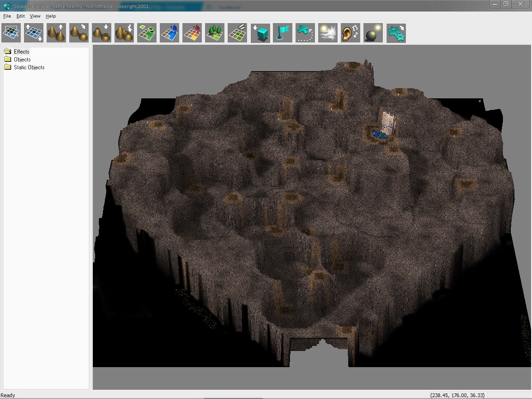This screenshot has height=399, width=532.
Task: Select the green tile paint tool
Action: pos(147,33)
